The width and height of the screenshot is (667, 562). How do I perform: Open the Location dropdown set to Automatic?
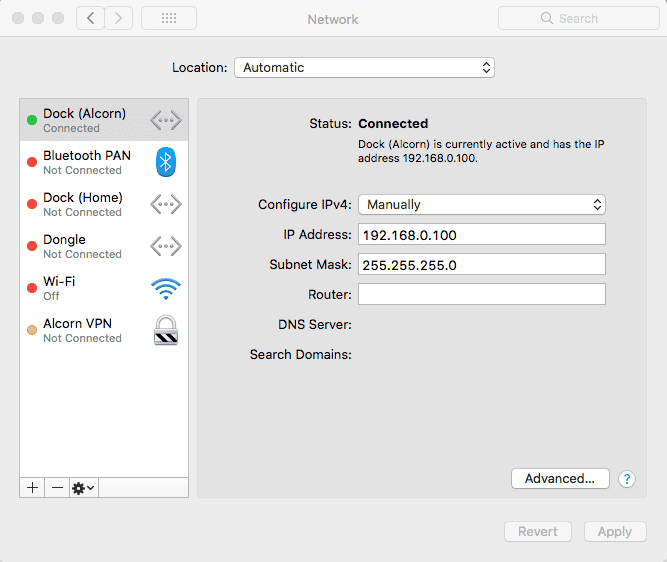(364, 68)
